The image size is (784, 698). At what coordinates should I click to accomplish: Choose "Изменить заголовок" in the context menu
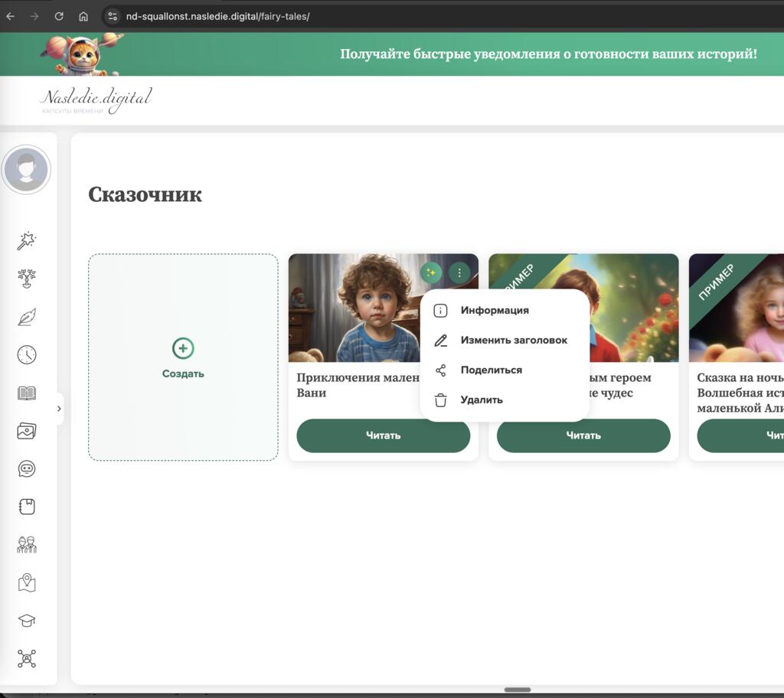tap(513, 340)
